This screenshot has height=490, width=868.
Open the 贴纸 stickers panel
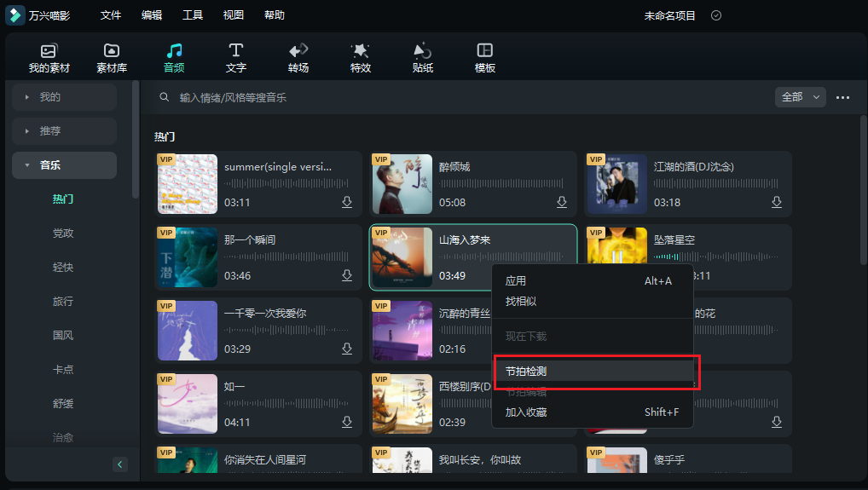pos(422,59)
